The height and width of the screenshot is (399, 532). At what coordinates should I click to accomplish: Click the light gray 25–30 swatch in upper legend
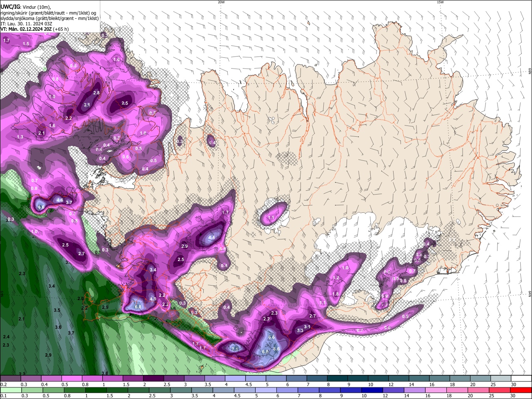[501, 378]
